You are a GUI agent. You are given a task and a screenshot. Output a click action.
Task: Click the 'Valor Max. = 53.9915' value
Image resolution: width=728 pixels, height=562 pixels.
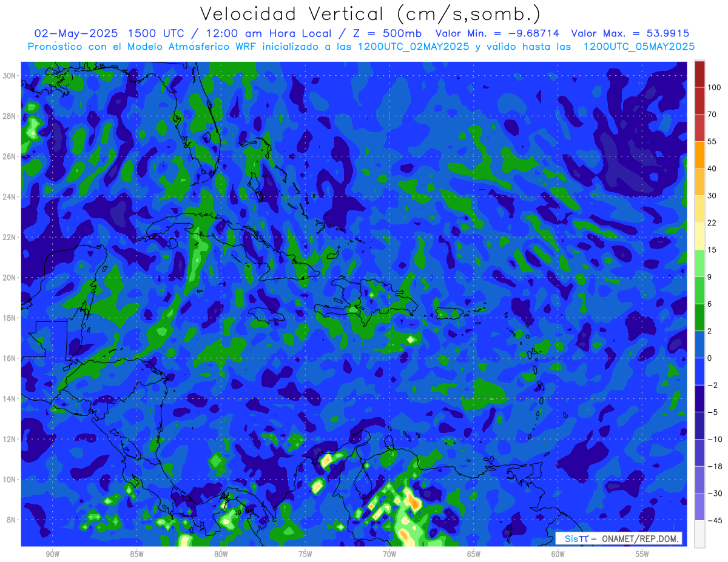(630, 33)
